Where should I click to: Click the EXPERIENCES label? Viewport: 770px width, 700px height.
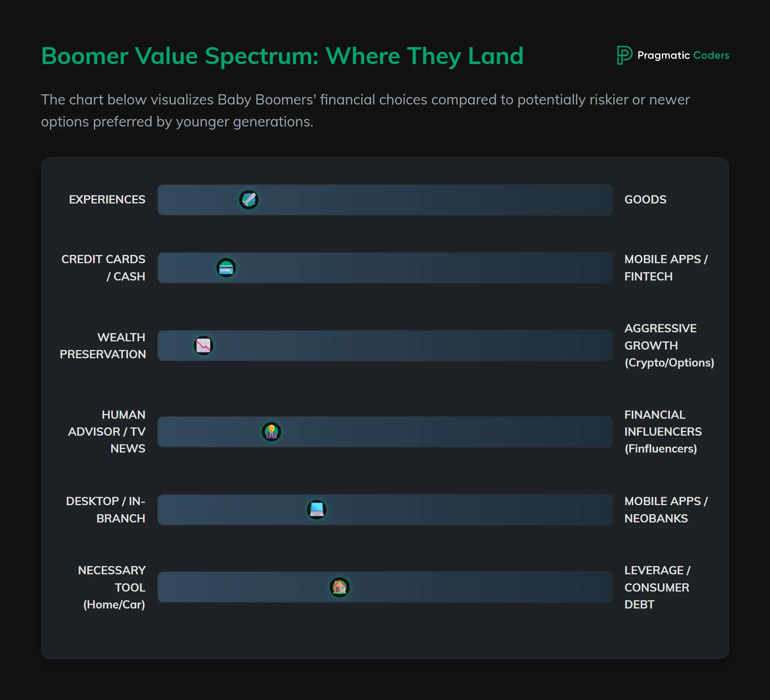107,200
